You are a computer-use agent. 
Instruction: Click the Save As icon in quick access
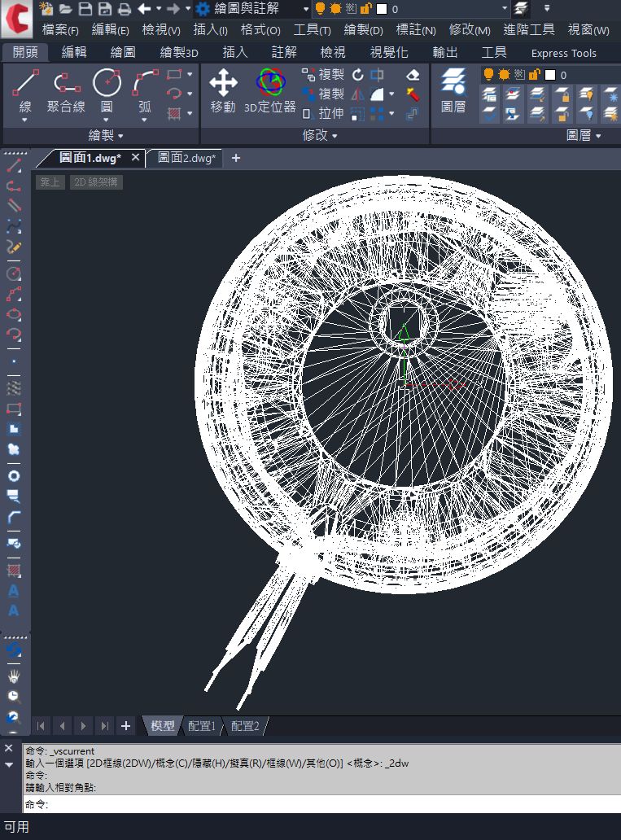coord(105,9)
